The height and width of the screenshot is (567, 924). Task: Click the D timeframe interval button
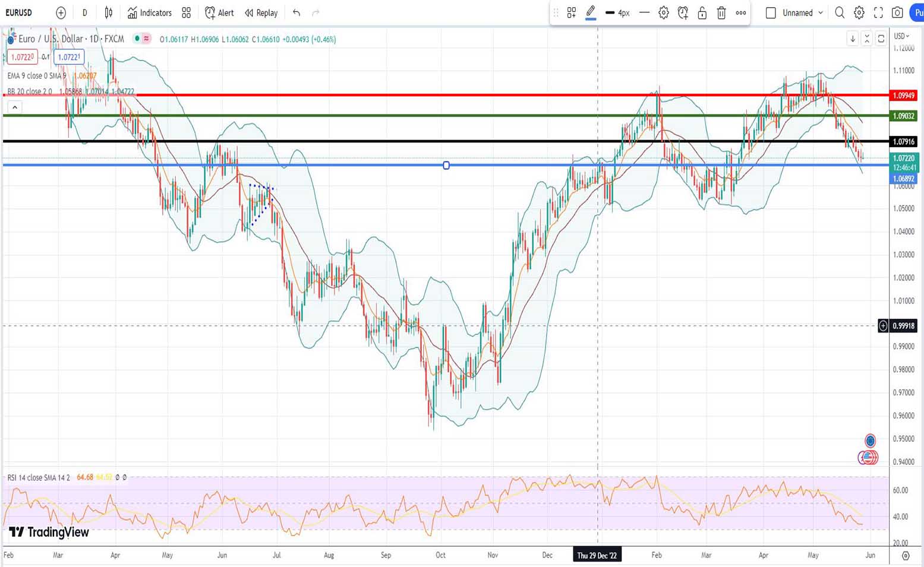(84, 12)
